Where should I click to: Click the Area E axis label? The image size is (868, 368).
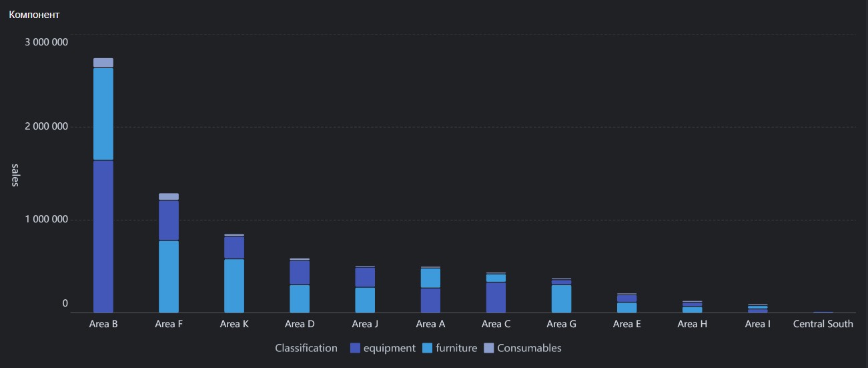627,324
